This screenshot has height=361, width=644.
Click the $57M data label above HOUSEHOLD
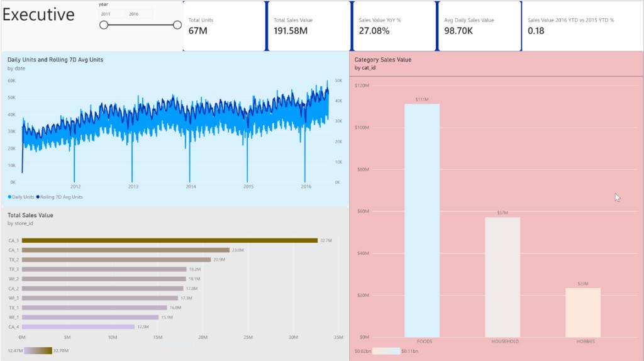(x=502, y=213)
